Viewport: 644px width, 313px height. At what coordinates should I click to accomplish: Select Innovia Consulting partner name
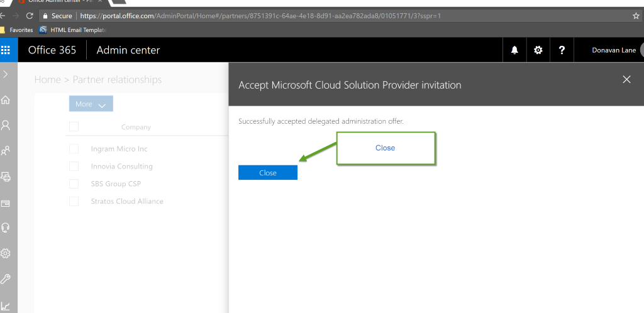[x=121, y=166]
